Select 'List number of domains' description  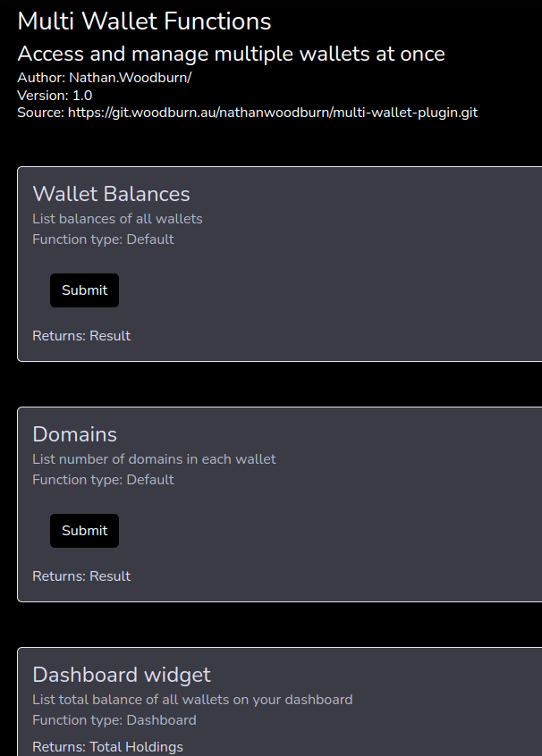(154, 459)
